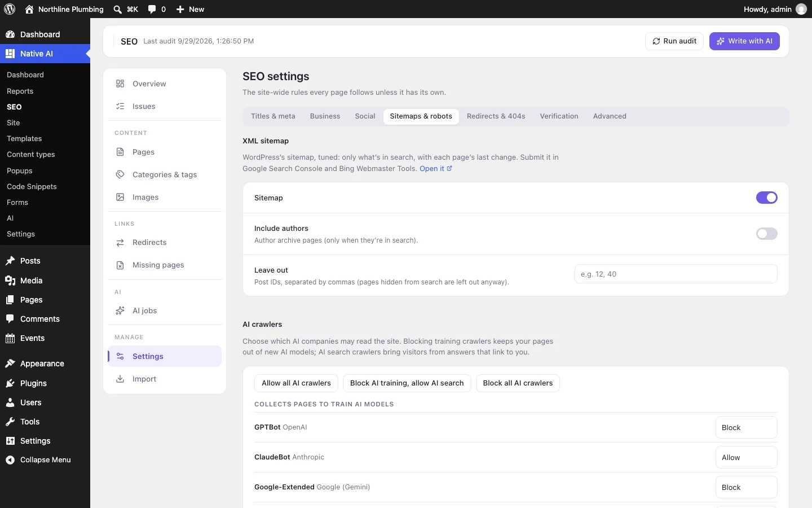Screen dimensions: 812x508
Task: Click the Leave out post IDs field
Action: pyautogui.click(x=676, y=274)
